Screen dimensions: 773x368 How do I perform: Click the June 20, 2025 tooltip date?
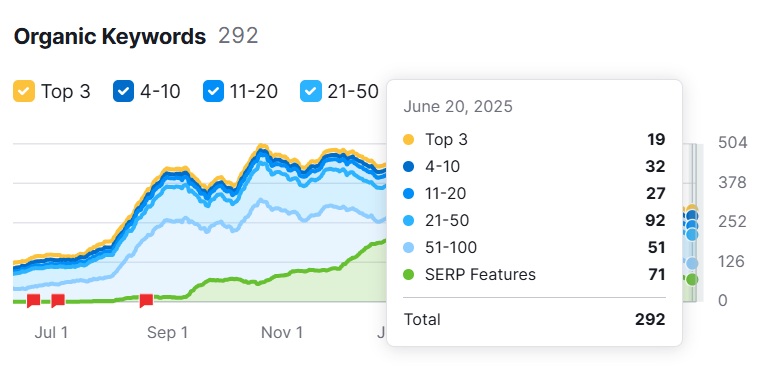[x=458, y=107]
